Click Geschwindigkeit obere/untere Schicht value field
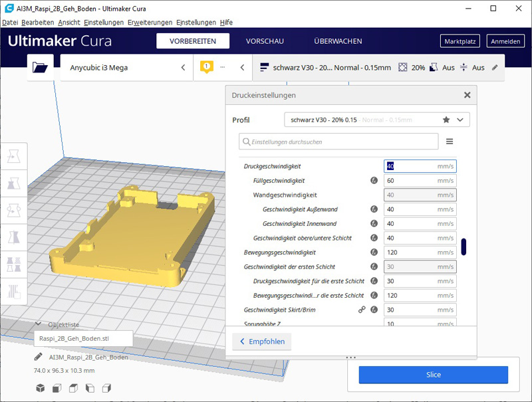 [x=420, y=238]
